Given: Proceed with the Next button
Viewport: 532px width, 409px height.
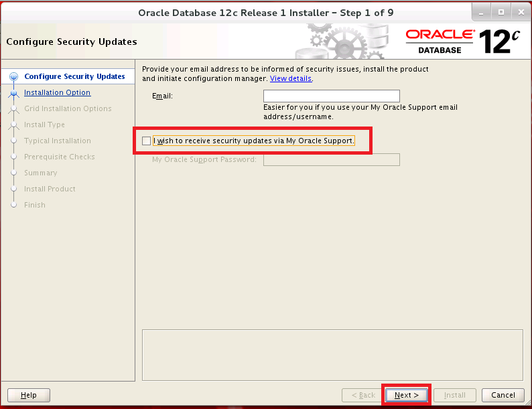Looking at the screenshot, I should coord(407,395).
